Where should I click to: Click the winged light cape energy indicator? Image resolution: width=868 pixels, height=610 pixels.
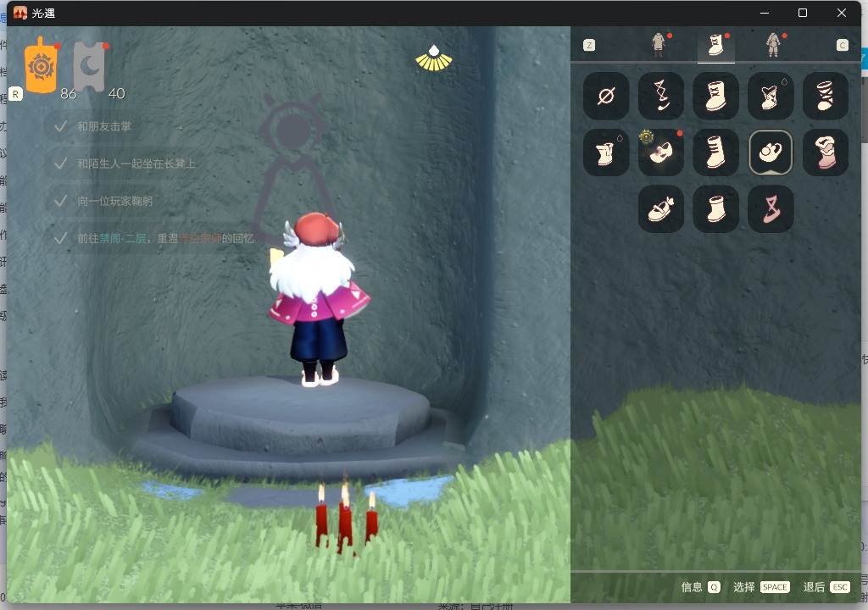click(x=434, y=58)
